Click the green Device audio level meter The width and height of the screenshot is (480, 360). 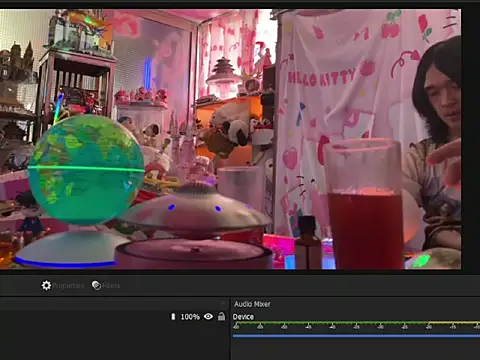pyautogui.click(x=356, y=323)
